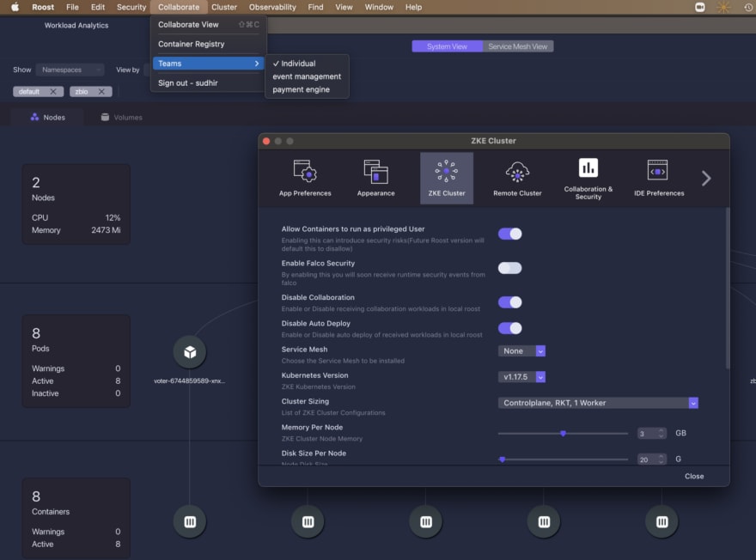Open the App Preferences icon

click(x=305, y=178)
